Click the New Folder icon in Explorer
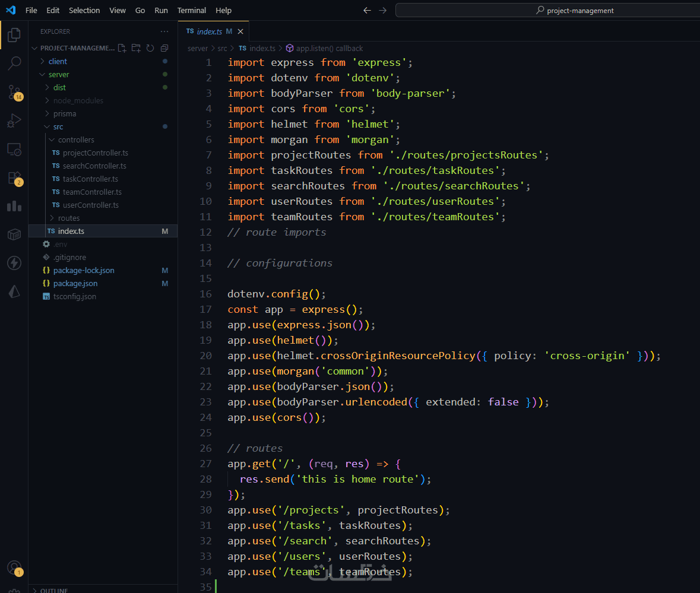Viewport: 700px width, 593px height. pyautogui.click(x=136, y=48)
